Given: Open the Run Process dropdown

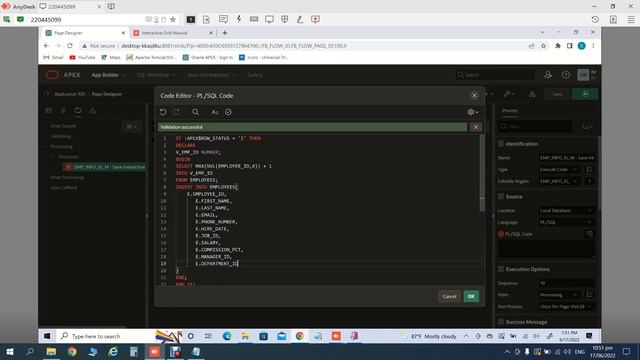Looking at the screenshot, I should (566, 307).
